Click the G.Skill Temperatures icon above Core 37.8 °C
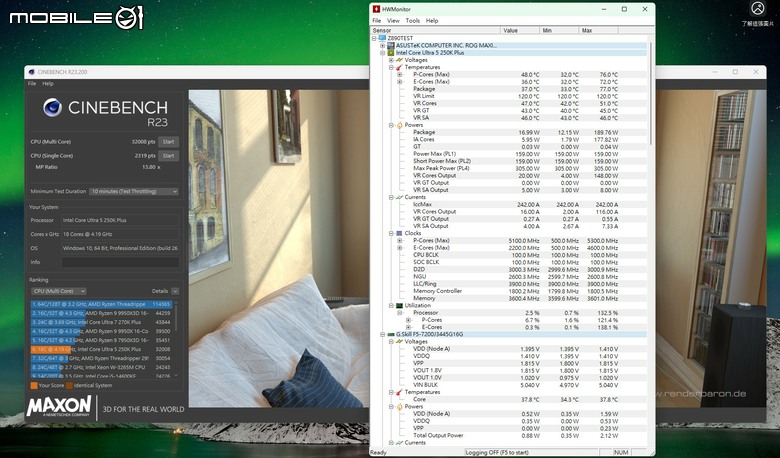Viewport: 780px width, 458px height. [399, 392]
